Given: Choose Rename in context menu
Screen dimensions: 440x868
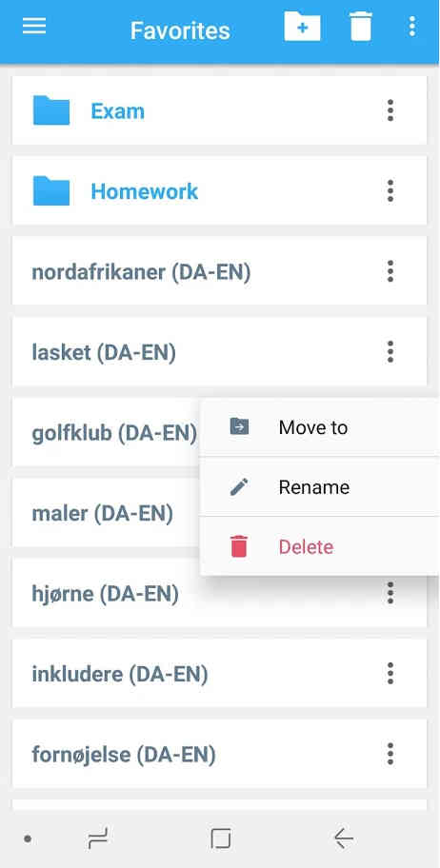Looking at the screenshot, I should pos(320,487).
